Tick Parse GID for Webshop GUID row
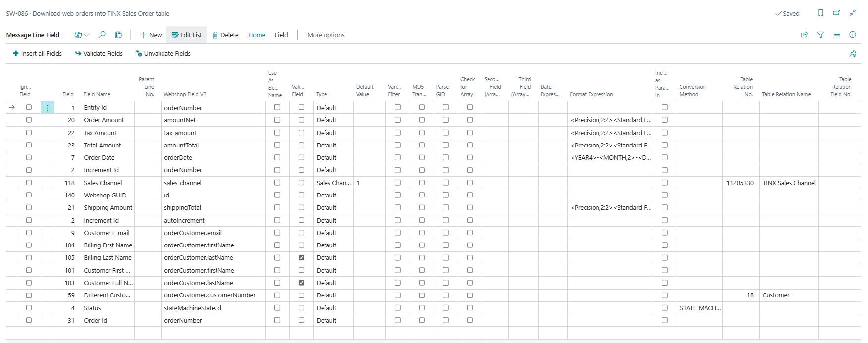This screenshot has height=343, width=868. pyautogui.click(x=446, y=195)
